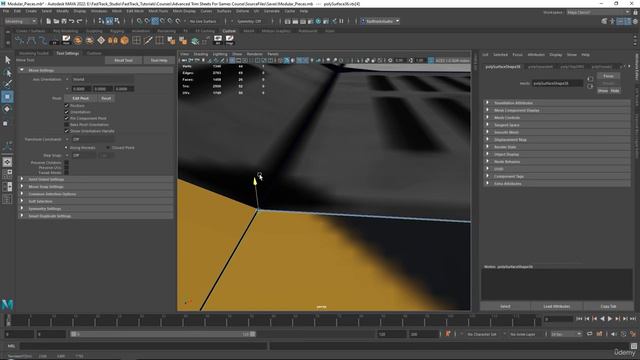
Task: Toggle the Pin Component Pivot checkbox
Action: tap(67, 118)
